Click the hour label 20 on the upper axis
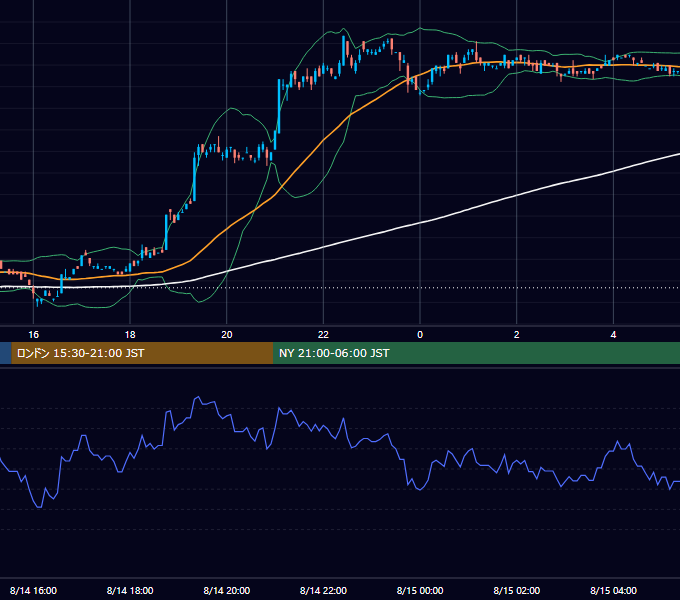This screenshot has height=600, width=680. coord(227,335)
